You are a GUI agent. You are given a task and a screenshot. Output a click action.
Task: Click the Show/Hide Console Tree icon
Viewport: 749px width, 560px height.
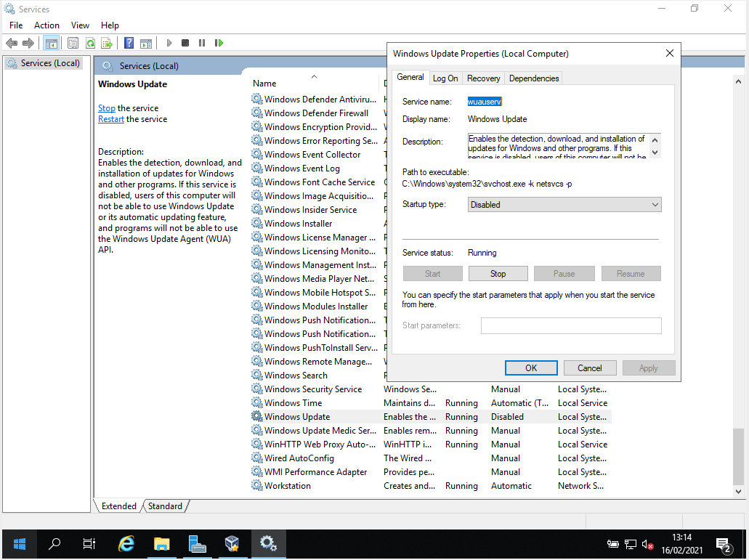51,43
